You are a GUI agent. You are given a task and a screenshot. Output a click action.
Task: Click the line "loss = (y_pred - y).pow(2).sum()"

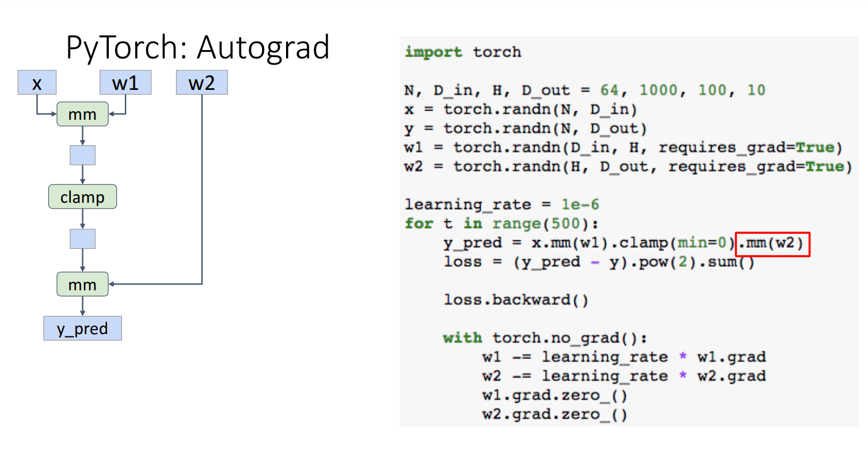[x=599, y=262]
